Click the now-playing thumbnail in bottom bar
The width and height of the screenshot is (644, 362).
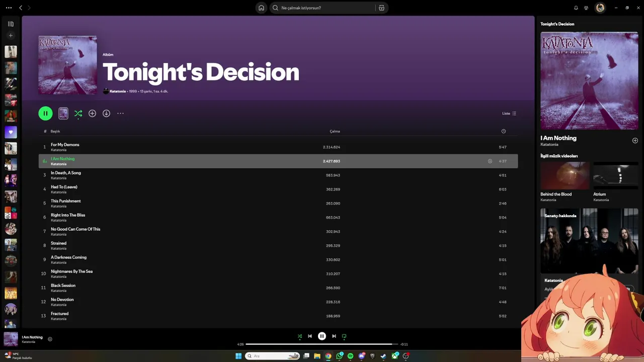[11, 339]
